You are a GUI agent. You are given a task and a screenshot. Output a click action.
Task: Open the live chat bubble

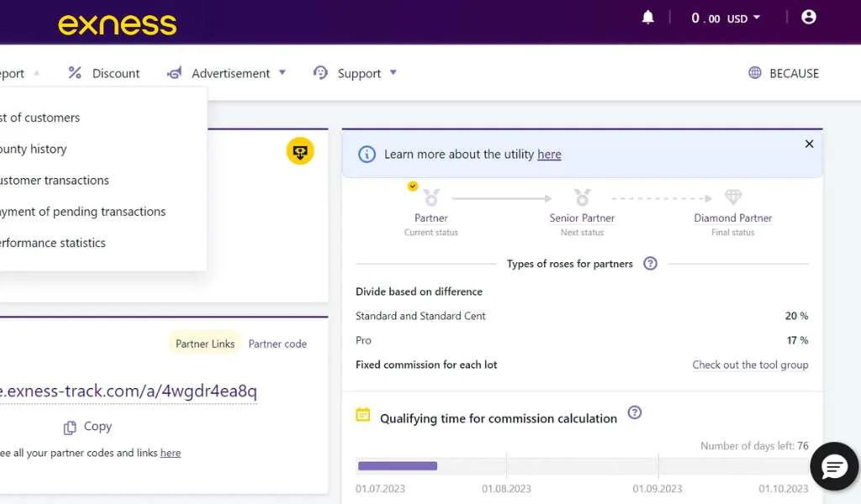834,466
